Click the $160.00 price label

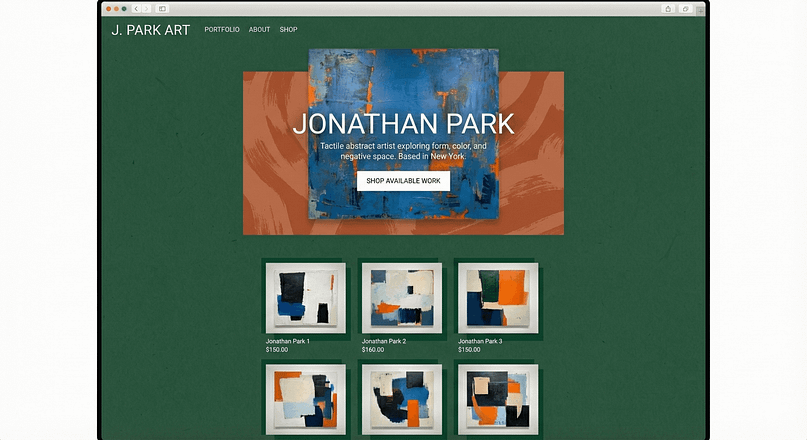coord(373,350)
